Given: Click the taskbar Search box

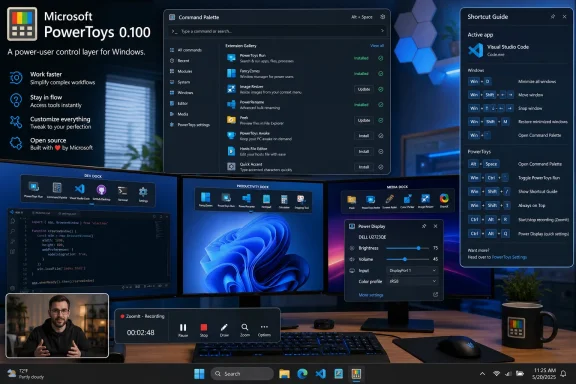Looking at the screenshot, I should click(242, 374).
